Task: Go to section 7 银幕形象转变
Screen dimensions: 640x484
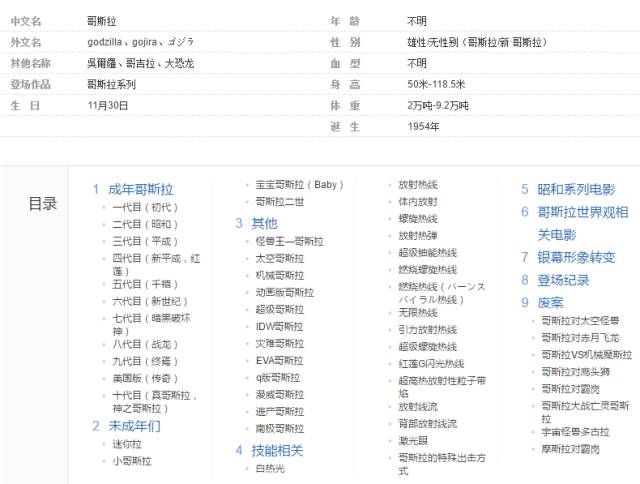Action: (576, 258)
